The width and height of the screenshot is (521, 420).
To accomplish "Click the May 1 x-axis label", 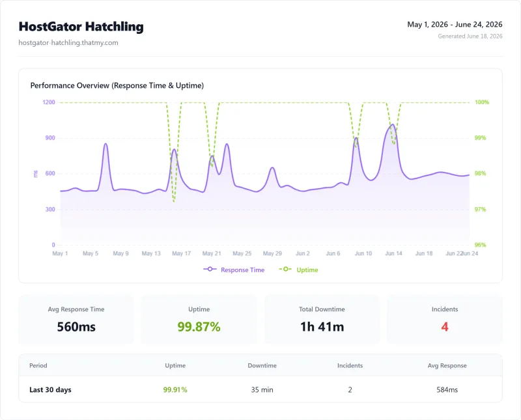I will click(x=60, y=253).
